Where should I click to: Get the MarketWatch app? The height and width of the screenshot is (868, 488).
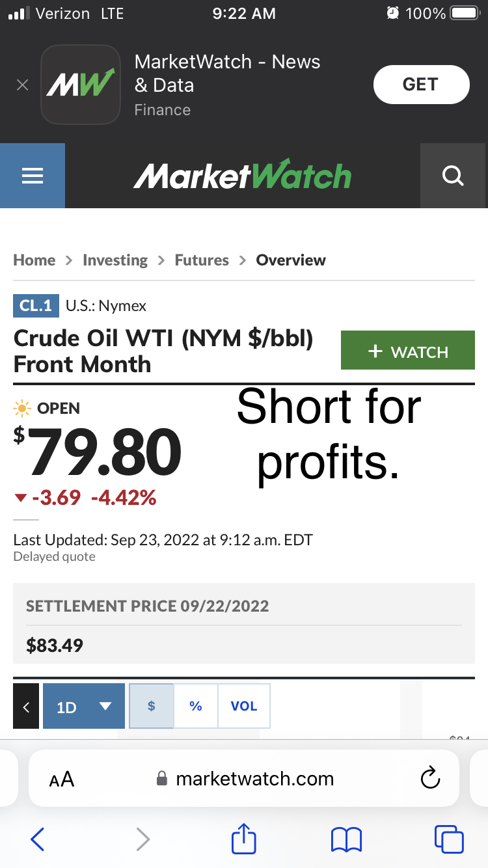tap(421, 85)
